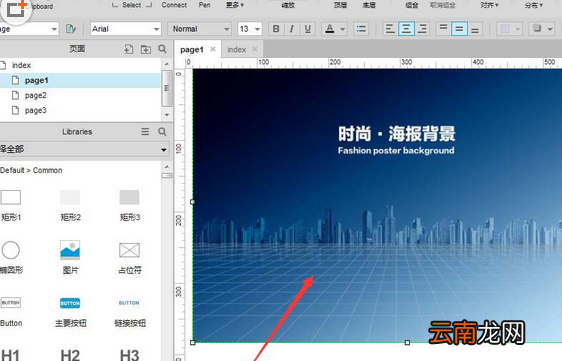Click the outer shadow icon
562x361 pixels.
click(537, 29)
